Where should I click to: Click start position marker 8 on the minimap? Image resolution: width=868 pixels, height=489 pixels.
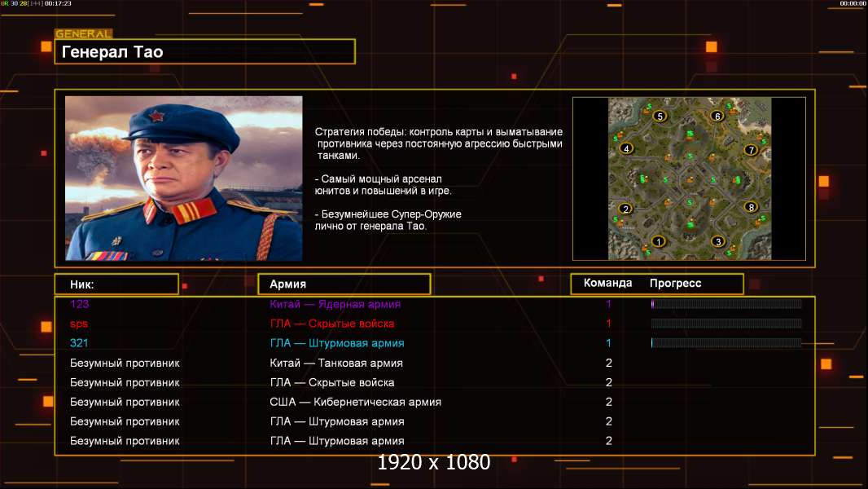752,207
